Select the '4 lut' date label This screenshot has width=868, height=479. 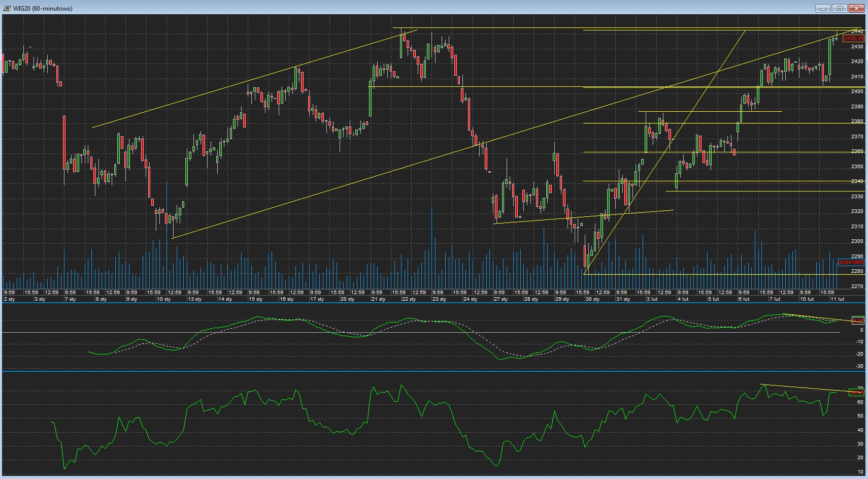(x=683, y=299)
